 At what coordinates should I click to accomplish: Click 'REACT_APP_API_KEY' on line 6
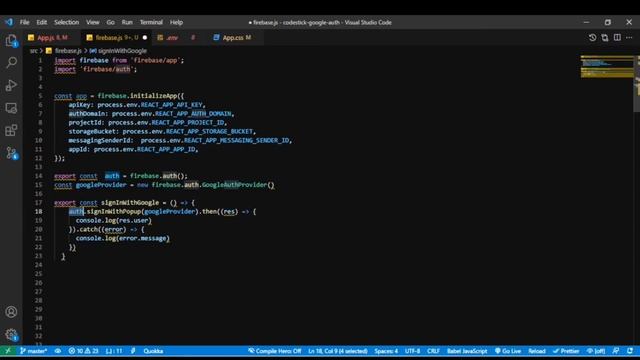click(x=171, y=105)
